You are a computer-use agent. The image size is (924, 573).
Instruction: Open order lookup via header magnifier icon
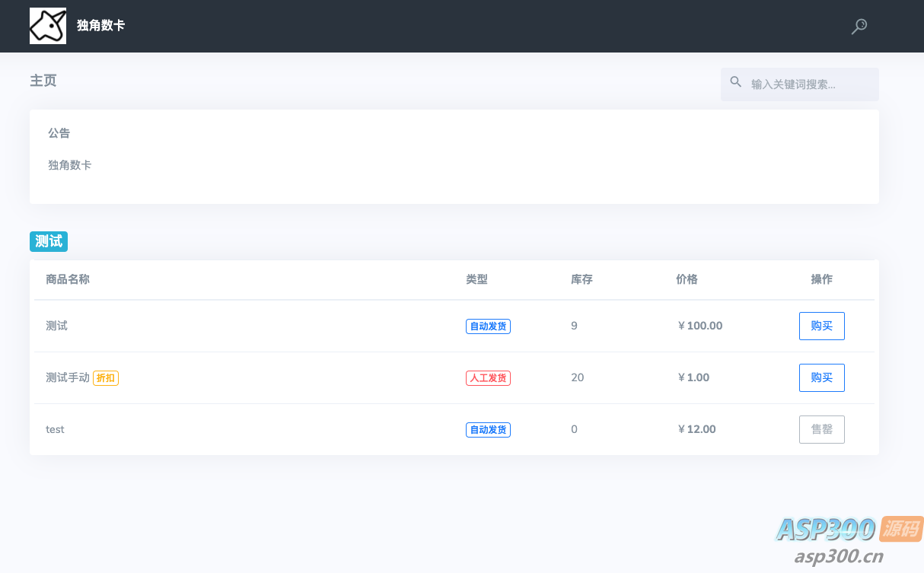pos(859,27)
